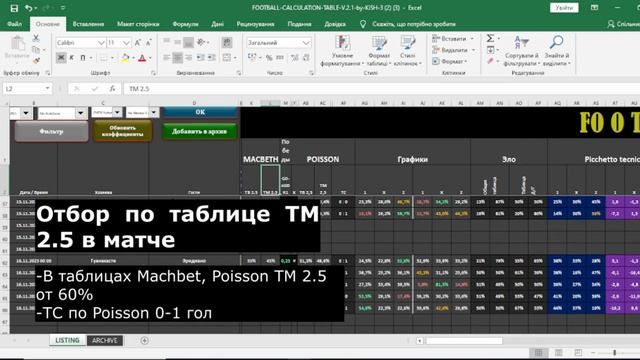The height and width of the screenshot is (360, 640).
Task: Align text left
Action: 167,58
